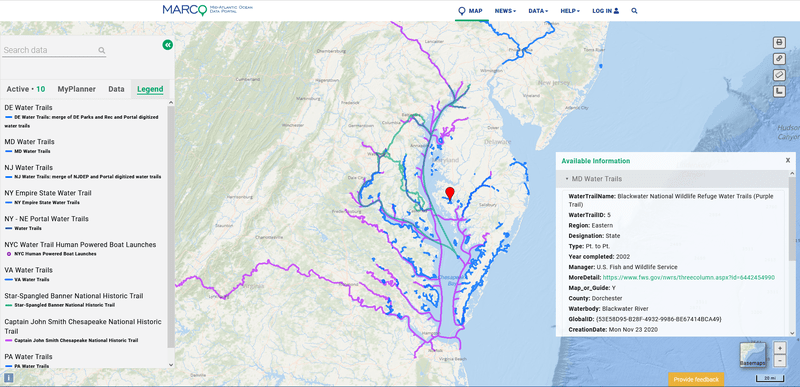Click the print map icon
800x387 pixels.
pos(779,42)
